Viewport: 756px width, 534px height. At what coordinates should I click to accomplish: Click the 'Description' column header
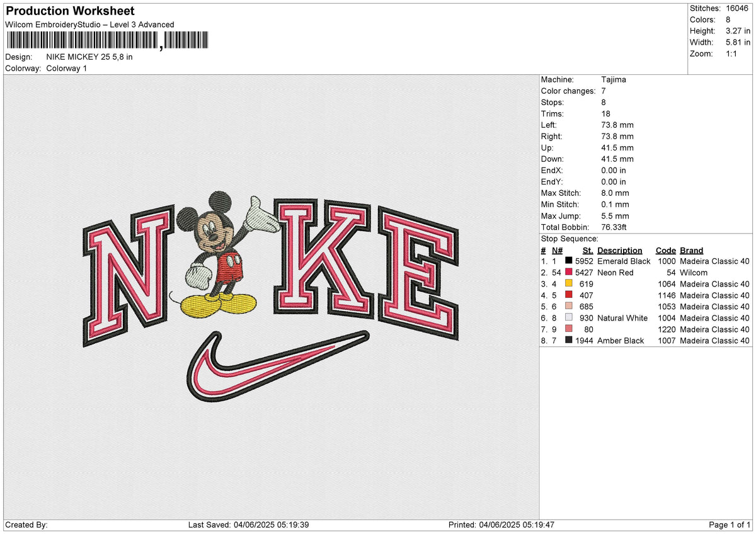[620, 250]
